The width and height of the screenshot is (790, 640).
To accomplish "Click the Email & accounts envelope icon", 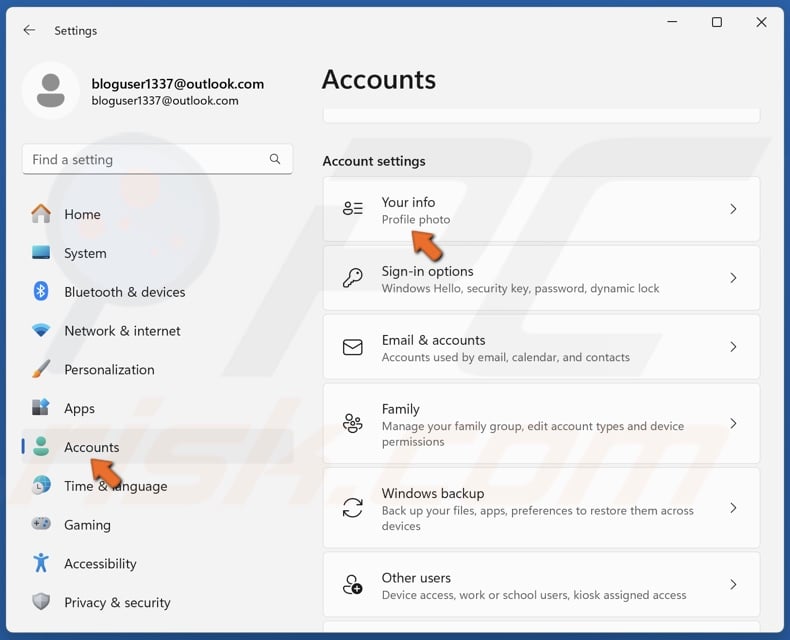I will tap(353, 347).
